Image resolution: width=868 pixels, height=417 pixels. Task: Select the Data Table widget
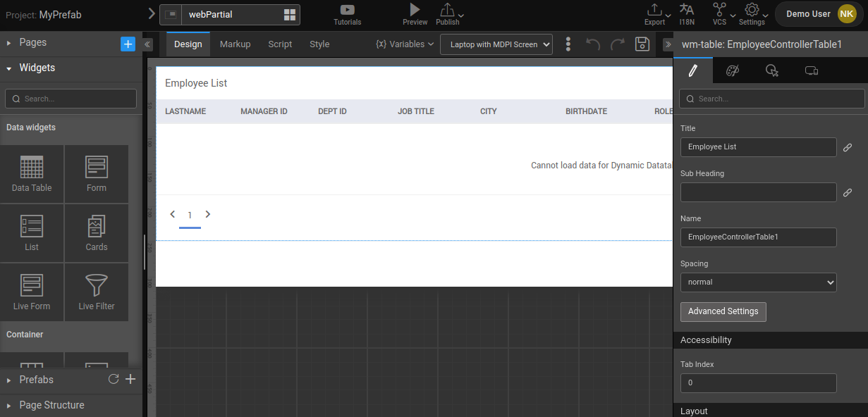[x=32, y=173]
